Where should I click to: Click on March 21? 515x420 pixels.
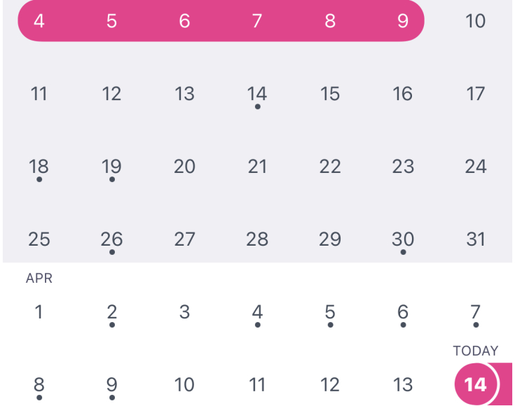[x=257, y=167]
